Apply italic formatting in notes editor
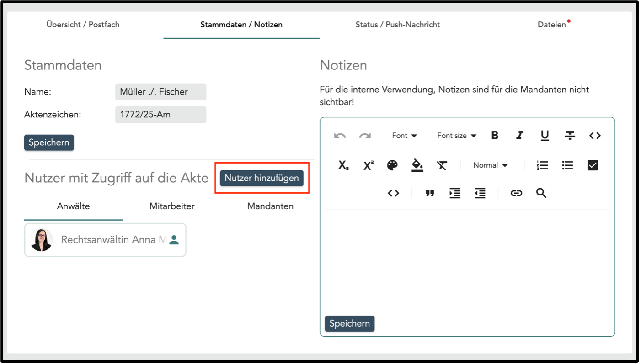 (519, 136)
